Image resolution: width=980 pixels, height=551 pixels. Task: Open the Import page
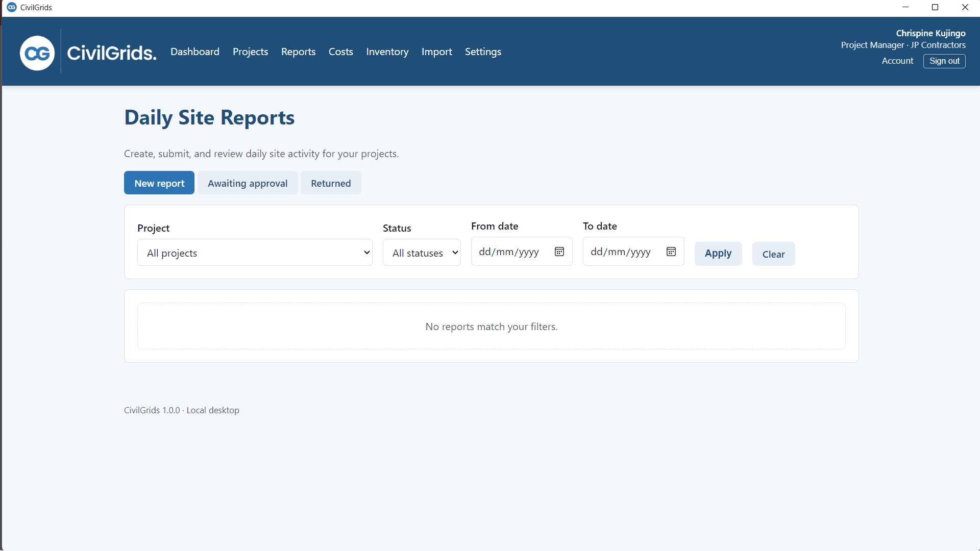point(437,52)
